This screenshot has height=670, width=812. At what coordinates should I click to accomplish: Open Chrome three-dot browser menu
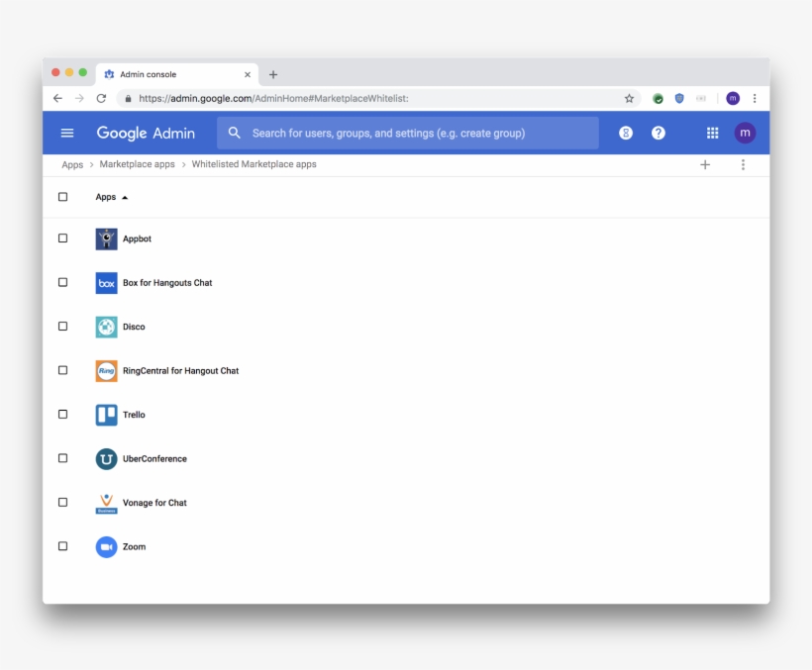(755, 98)
